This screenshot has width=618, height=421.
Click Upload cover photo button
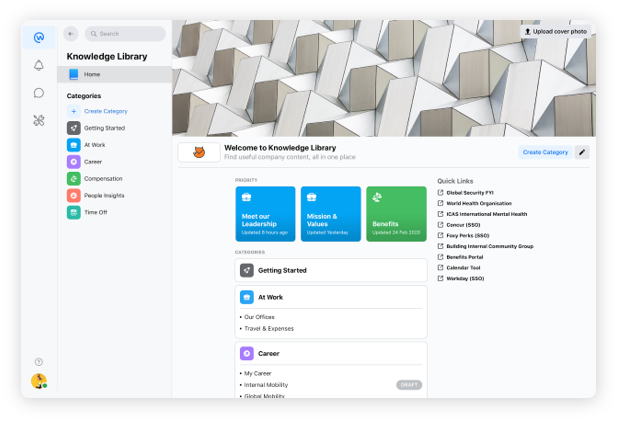[x=556, y=32]
